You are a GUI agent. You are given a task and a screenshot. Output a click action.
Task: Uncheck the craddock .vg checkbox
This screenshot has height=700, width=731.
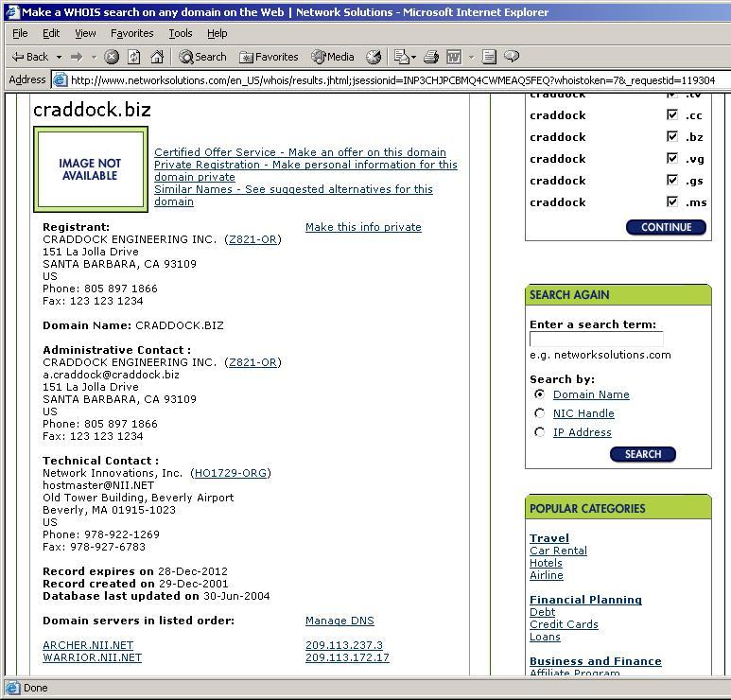[671, 159]
